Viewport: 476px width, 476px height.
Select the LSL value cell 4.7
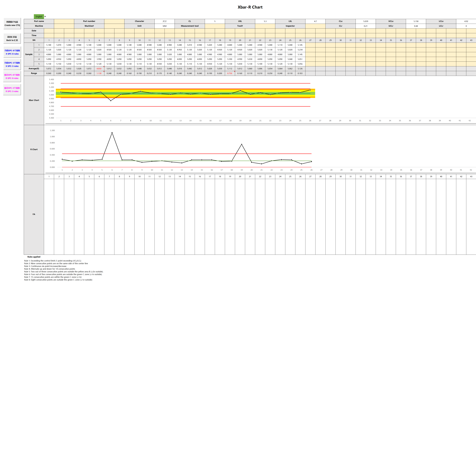(315, 21)
